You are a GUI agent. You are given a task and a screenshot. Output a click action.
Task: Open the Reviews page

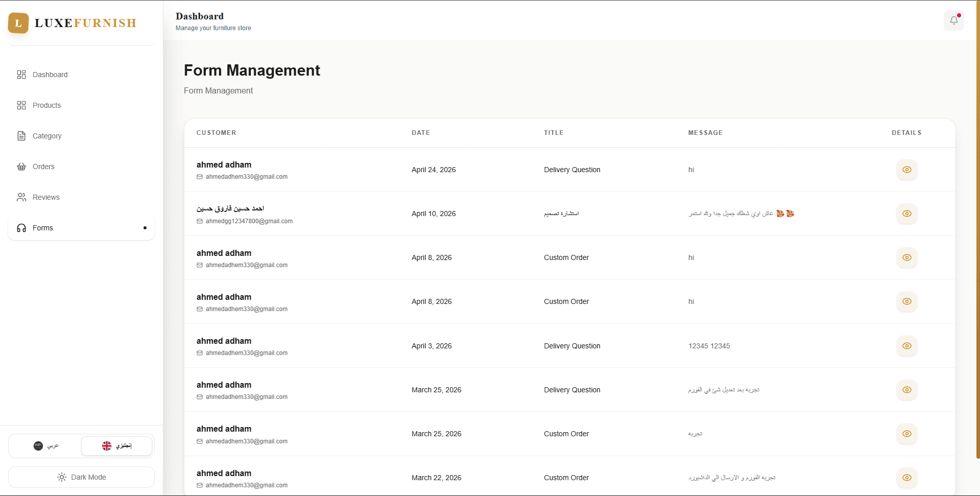pyautogui.click(x=81, y=197)
